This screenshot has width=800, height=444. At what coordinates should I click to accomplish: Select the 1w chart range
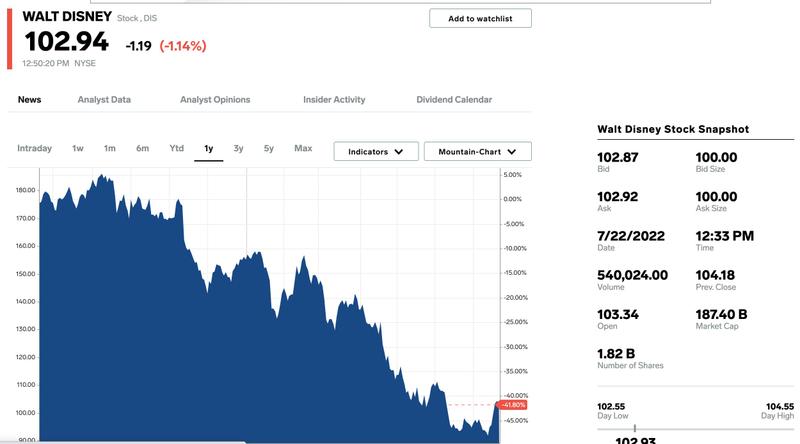tap(78, 148)
